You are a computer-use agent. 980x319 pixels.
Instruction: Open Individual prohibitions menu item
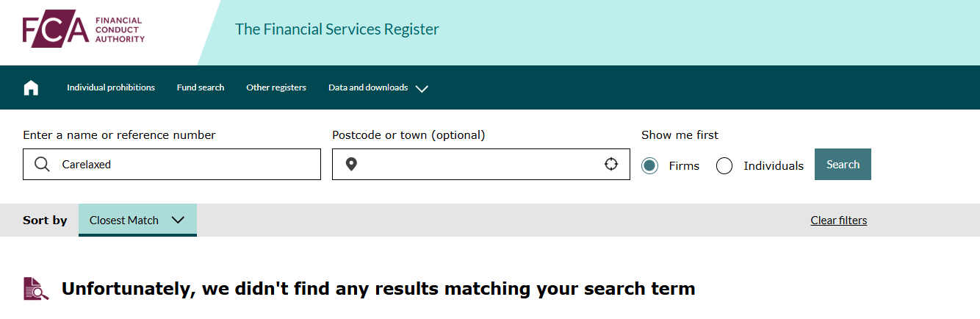tap(111, 87)
